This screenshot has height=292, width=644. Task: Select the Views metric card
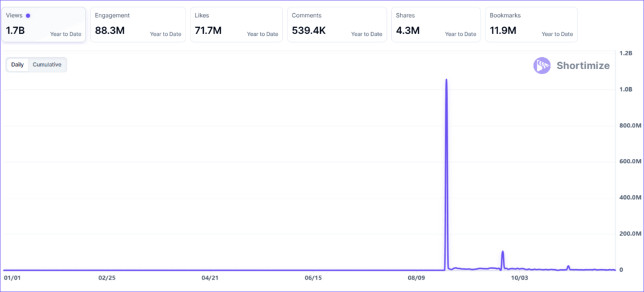tap(43, 24)
